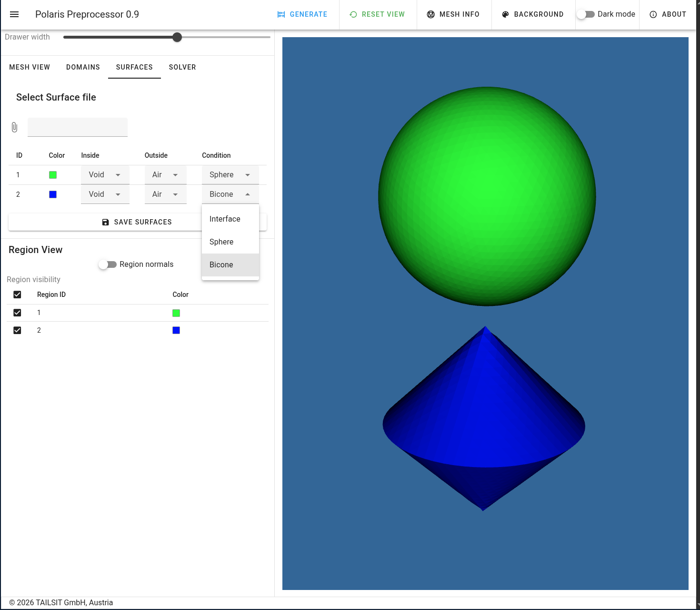This screenshot has height=610, width=700.
Task: Open Inside dropdown for surface 1
Action: 105,175
